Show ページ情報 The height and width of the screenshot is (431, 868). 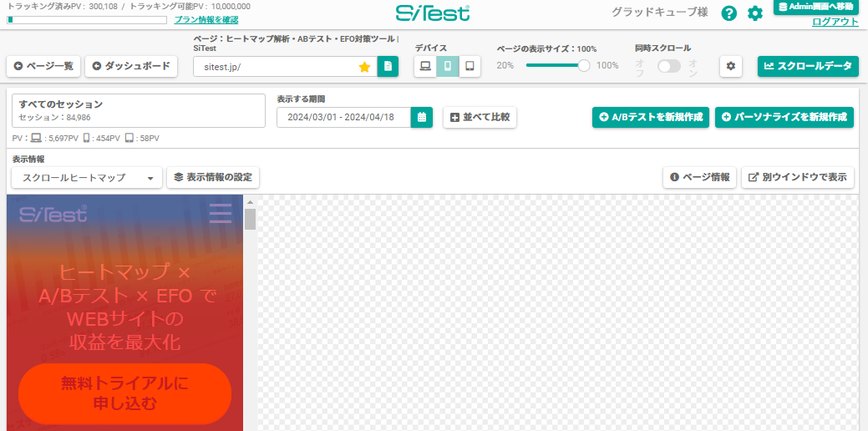700,178
